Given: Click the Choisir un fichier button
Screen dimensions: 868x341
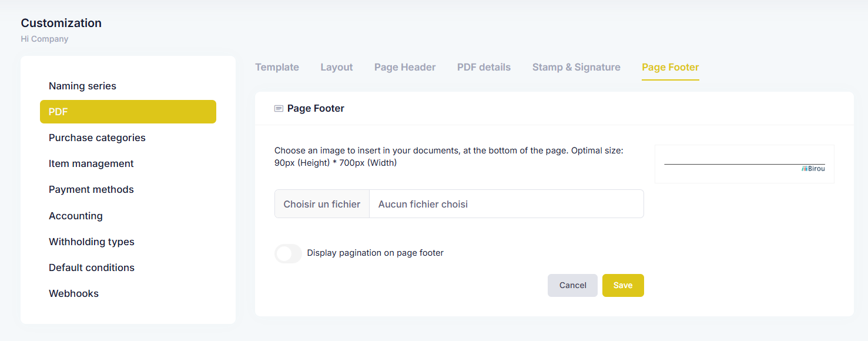Looking at the screenshot, I should [322, 204].
